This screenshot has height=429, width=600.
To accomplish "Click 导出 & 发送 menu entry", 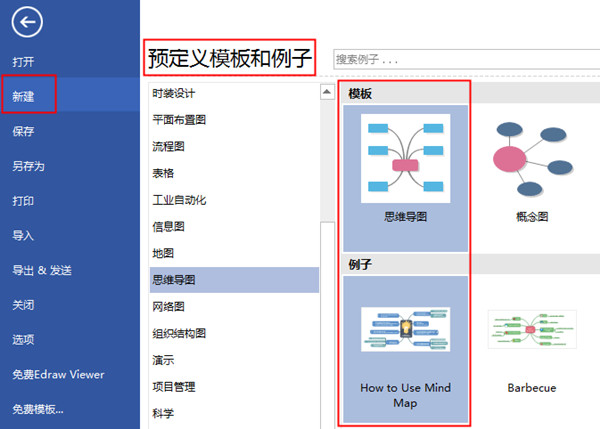I will [41, 270].
